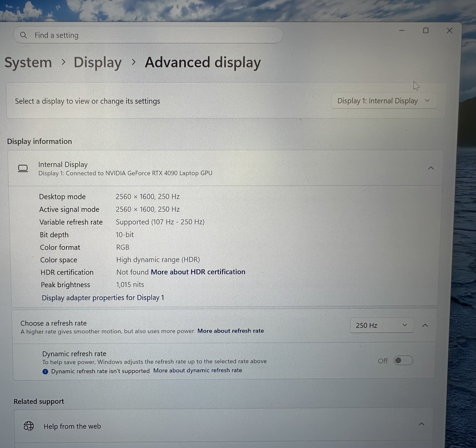Collapse the Help from the web section
Image resolution: width=476 pixels, height=448 pixels.
(x=422, y=424)
